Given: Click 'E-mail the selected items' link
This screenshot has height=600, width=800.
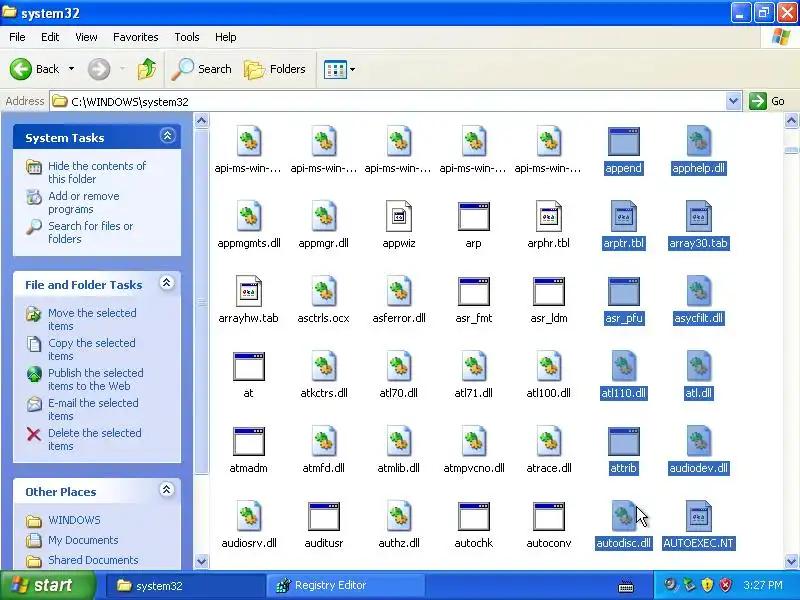Looking at the screenshot, I should 93,409.
